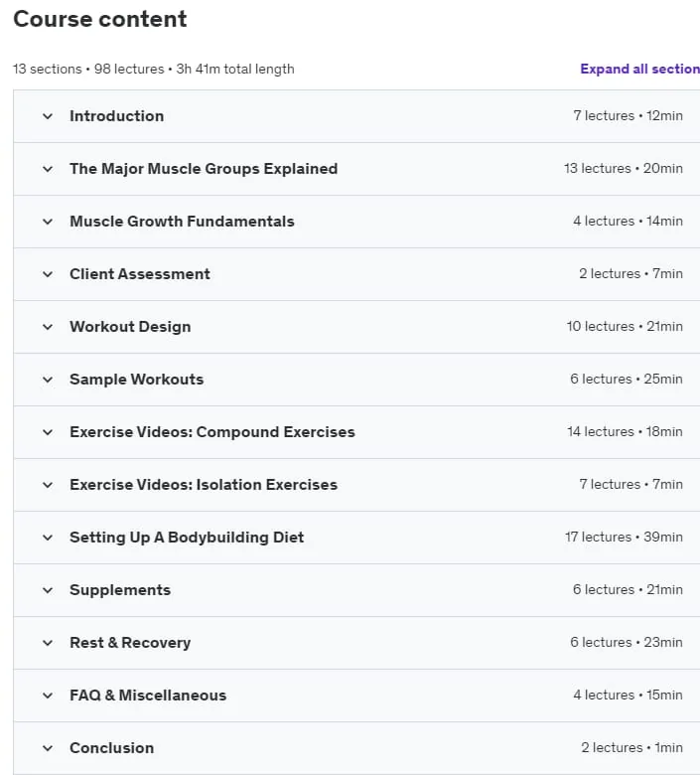Expand Rest & Recovery chevron
Screen dimensions: 700x775
(48, 643)
